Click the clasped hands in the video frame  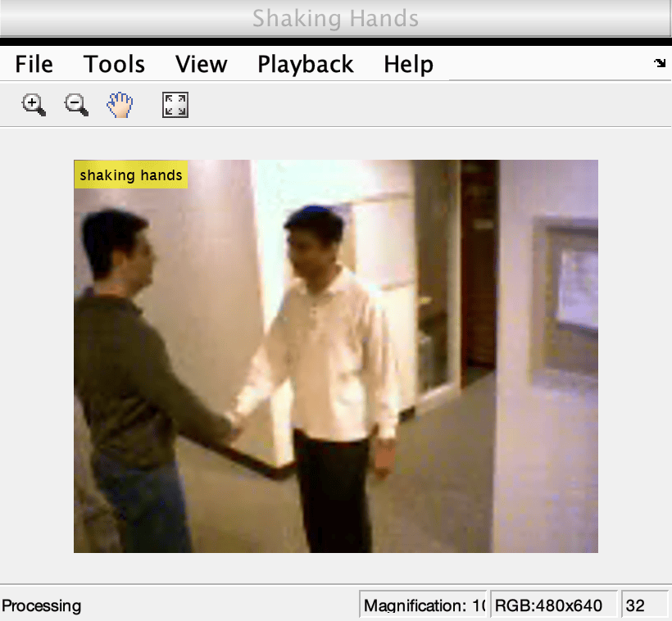tap(235, 427)
